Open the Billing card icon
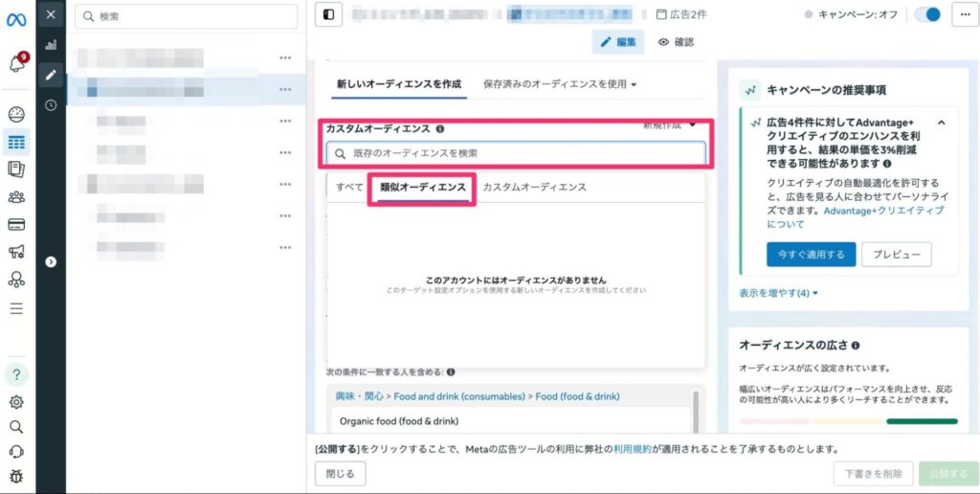This screenshot has height=494, width=980. click(x=16, y=225)
